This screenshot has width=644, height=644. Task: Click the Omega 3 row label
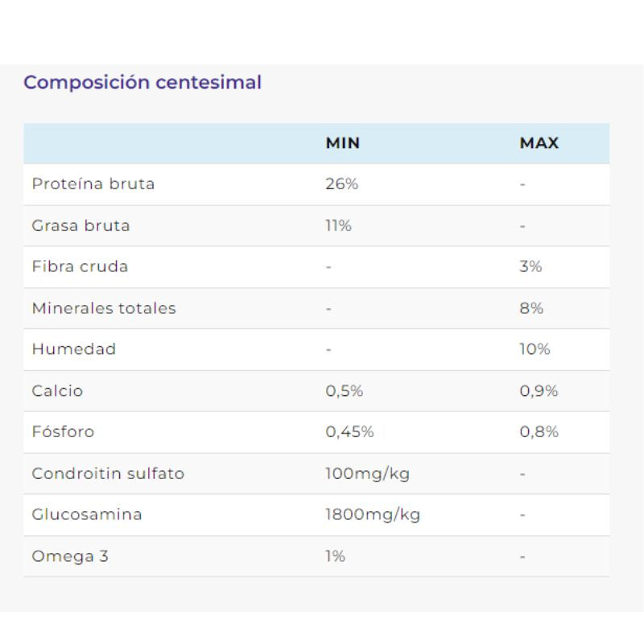70,556
